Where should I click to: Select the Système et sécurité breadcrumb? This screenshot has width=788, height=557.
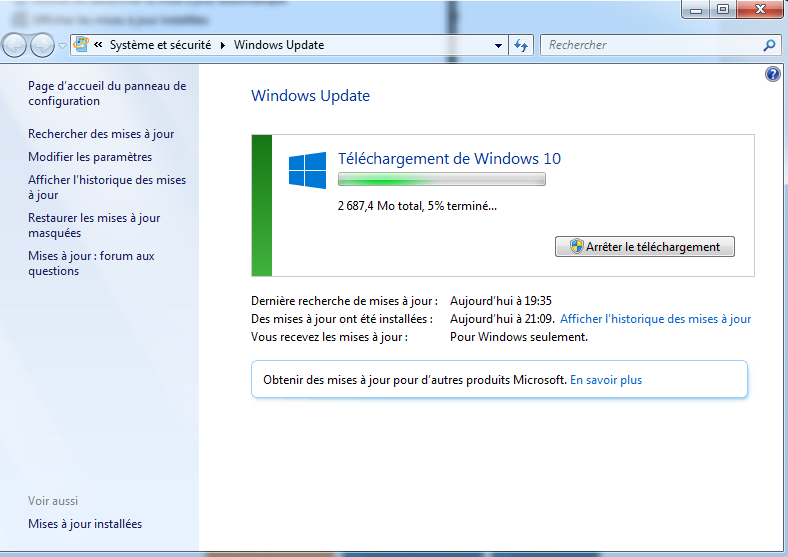[x=160, y=45]
